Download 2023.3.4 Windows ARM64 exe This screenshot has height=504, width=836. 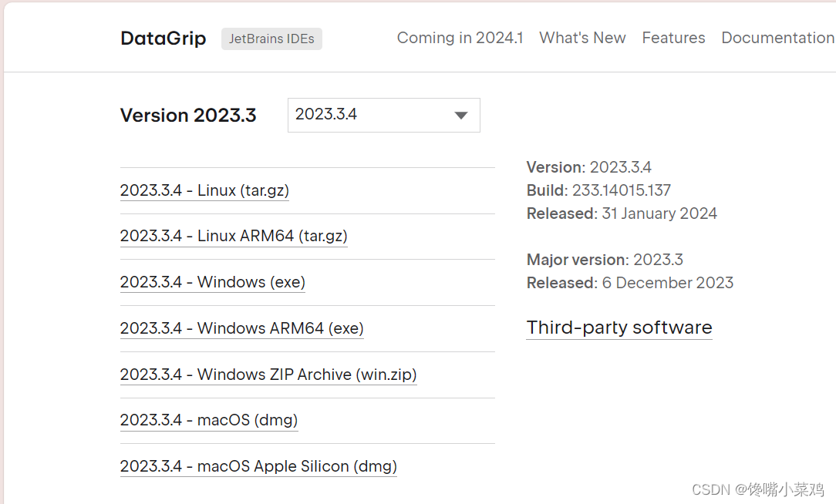tap(242, 328)
